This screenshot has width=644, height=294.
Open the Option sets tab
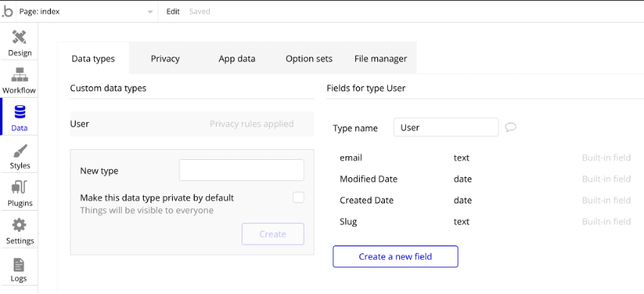[x=309, y=58]
